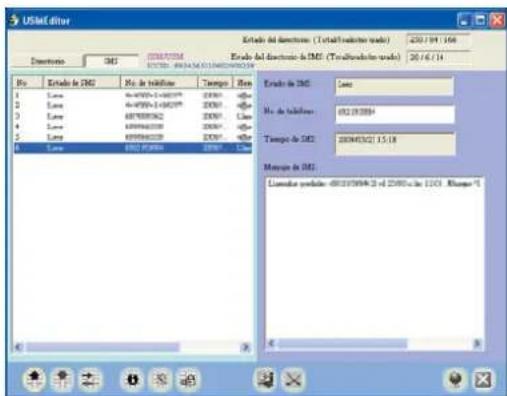
Task: Switch to the Directorio tab
Action: pyautogui.click(x=47, y=61)
